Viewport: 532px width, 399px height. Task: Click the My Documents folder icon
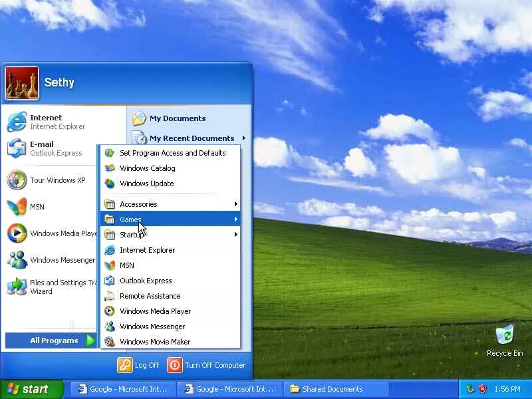click(x=139, y=118)
